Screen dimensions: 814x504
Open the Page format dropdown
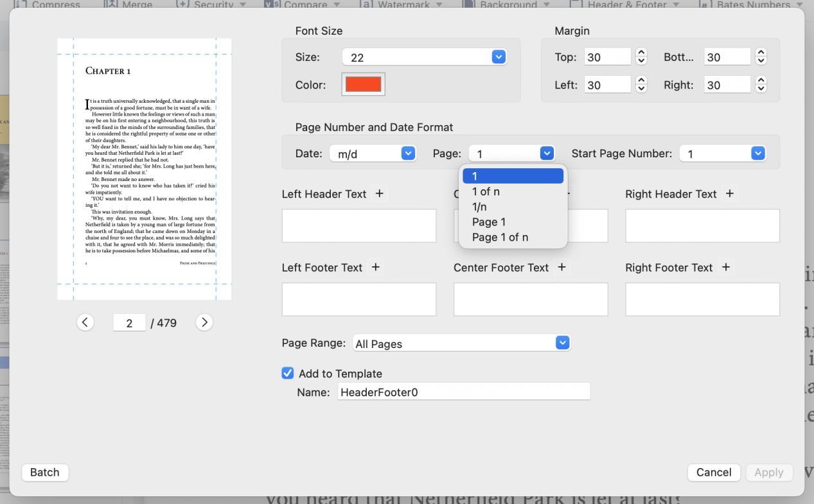coord(511,153)
